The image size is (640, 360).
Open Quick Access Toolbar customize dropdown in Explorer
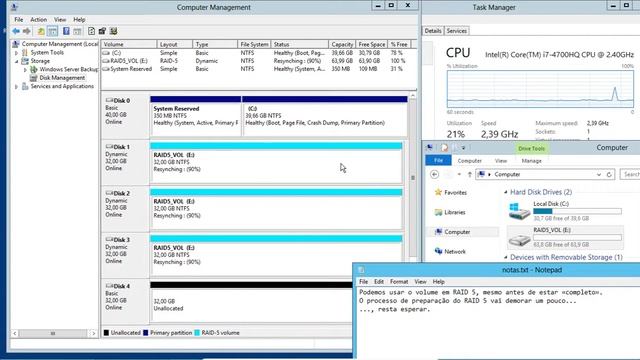point(463,148)
